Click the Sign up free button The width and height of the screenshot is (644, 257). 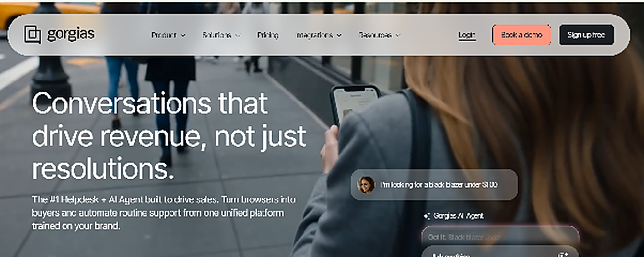click(x=586, y=35)
